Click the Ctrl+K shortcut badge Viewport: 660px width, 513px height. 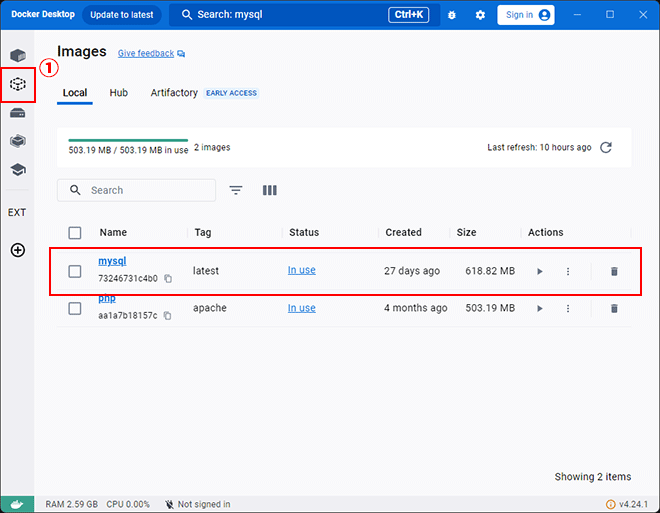tap(408, 15)
